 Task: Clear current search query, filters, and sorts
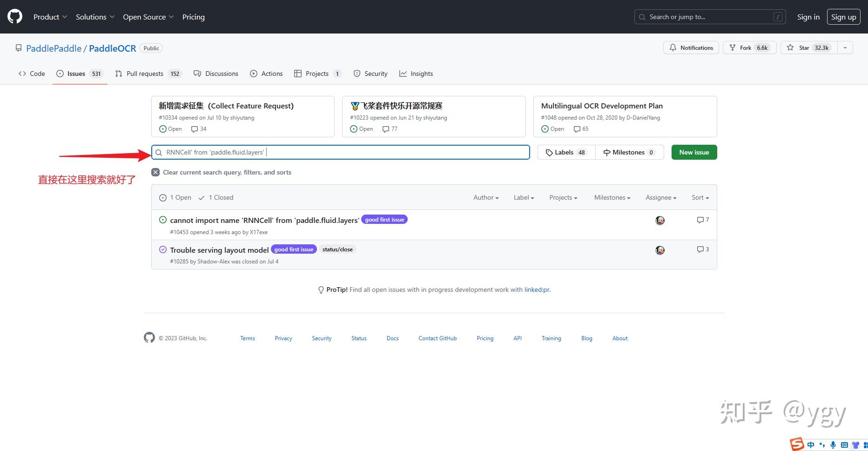[x=222, y=172]
